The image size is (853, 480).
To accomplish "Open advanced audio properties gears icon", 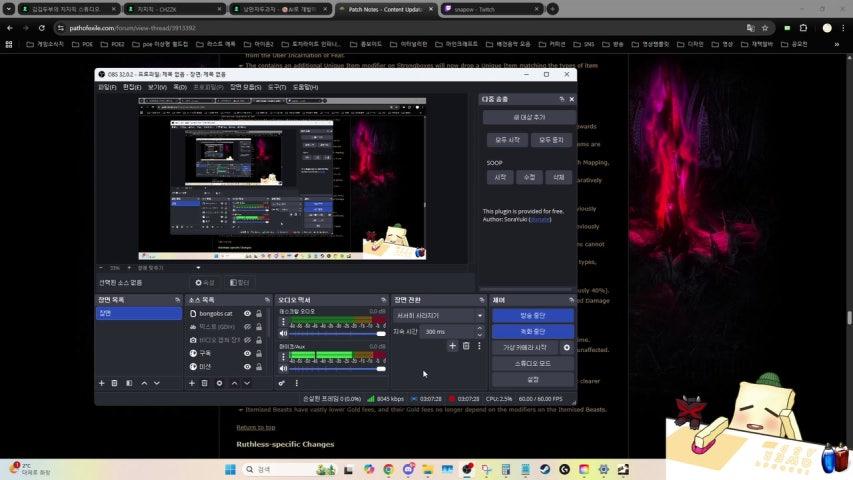I will (x=282, y=383).
